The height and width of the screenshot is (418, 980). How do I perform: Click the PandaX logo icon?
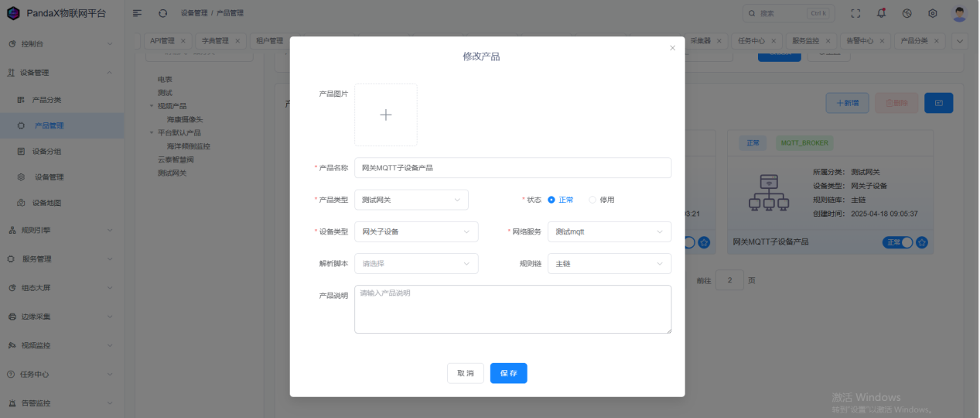click(12, 13)
